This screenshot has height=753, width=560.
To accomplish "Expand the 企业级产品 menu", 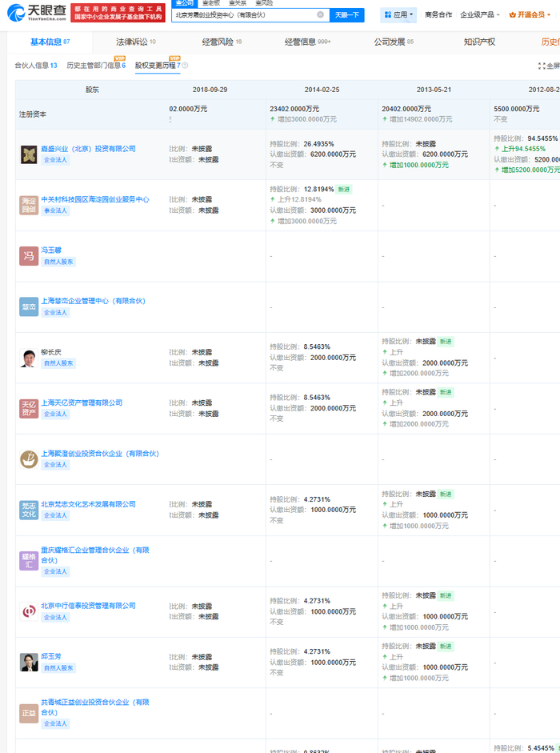I will click(x=479, y=15).
